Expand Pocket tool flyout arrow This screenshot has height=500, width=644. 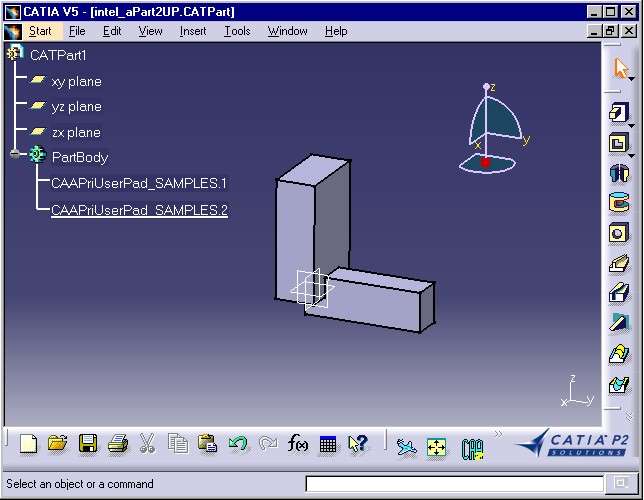pos(632,156)
